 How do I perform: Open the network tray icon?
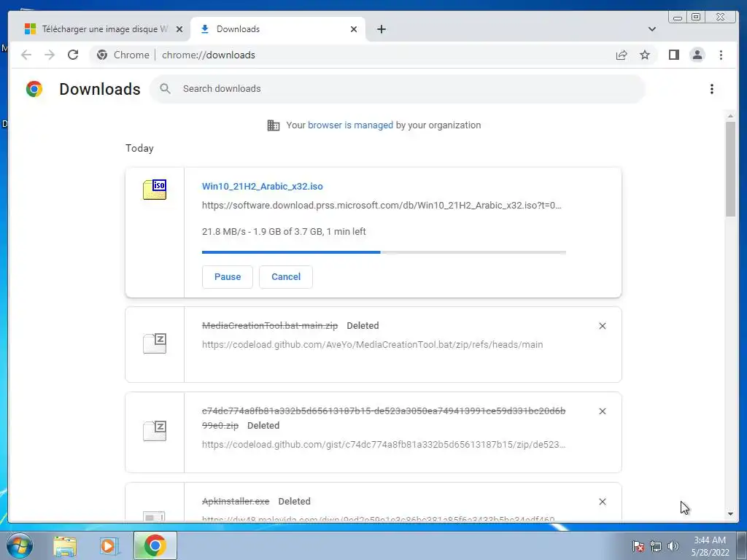[x=656, y=546]
